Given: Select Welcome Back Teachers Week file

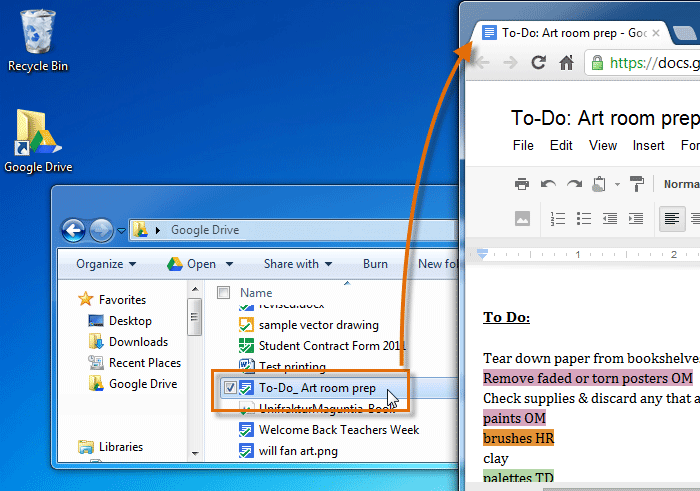Looking at the screenshot, I should coord(329,429).
